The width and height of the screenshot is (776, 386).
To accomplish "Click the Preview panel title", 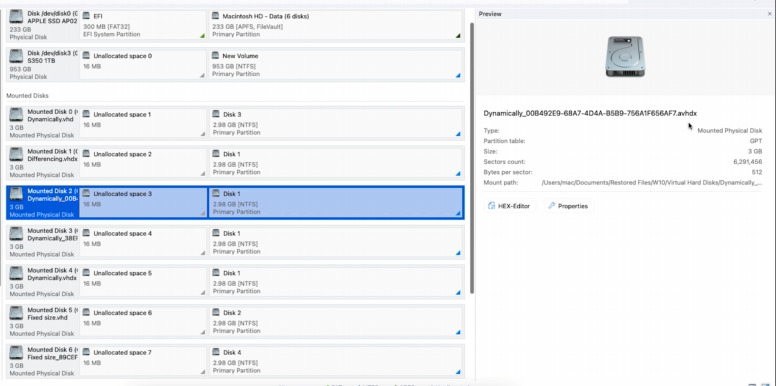I will tap(490, 14).
